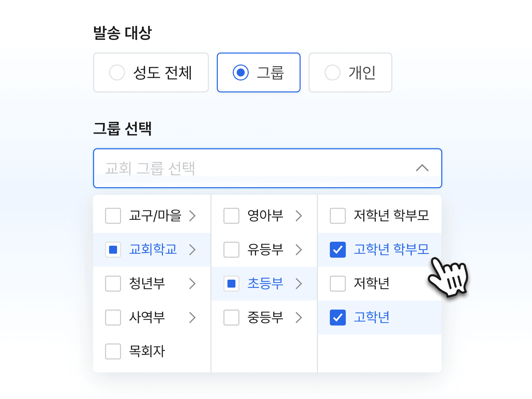Check the 영아부 checkbox
Image resolution: width=532 pixels, height=399 pixels.
231,216
